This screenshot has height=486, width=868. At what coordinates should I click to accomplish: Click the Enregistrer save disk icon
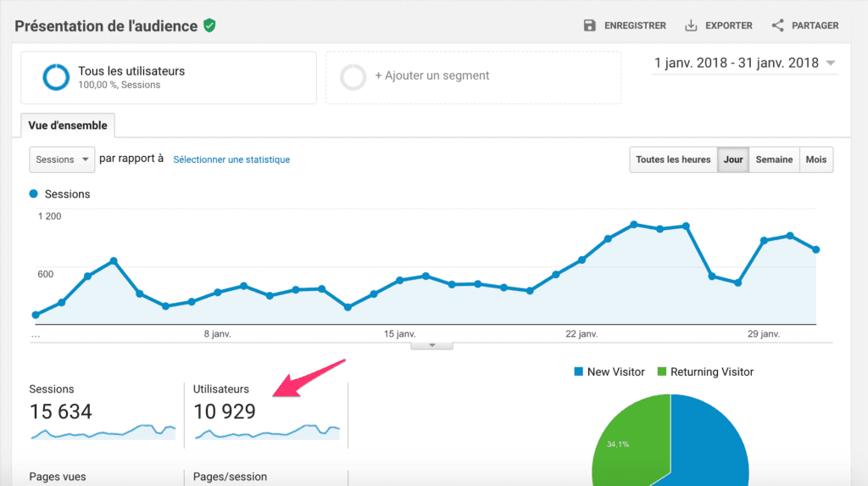(x=590, y=25)
